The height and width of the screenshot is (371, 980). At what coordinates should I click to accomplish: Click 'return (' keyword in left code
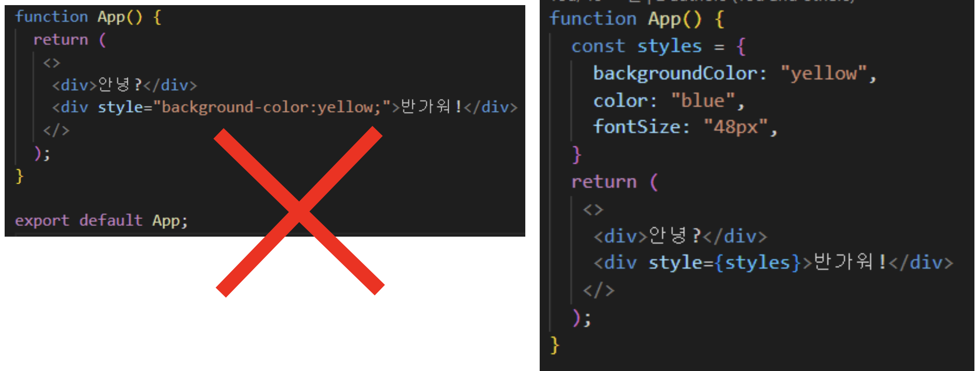pos(70,40)
